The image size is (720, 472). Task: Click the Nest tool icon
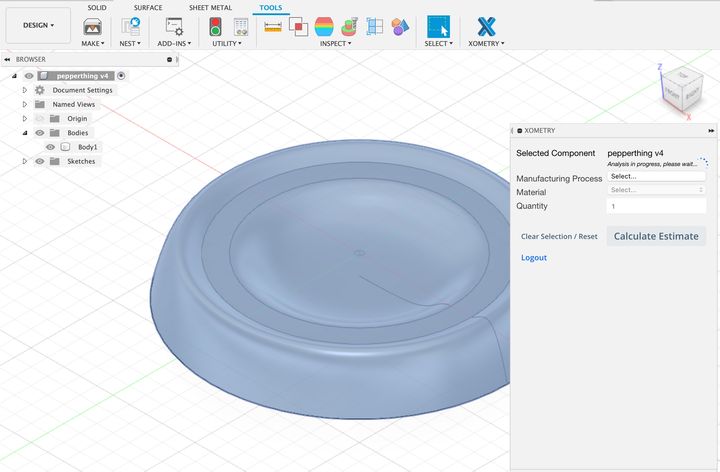[x=130, y=27]
